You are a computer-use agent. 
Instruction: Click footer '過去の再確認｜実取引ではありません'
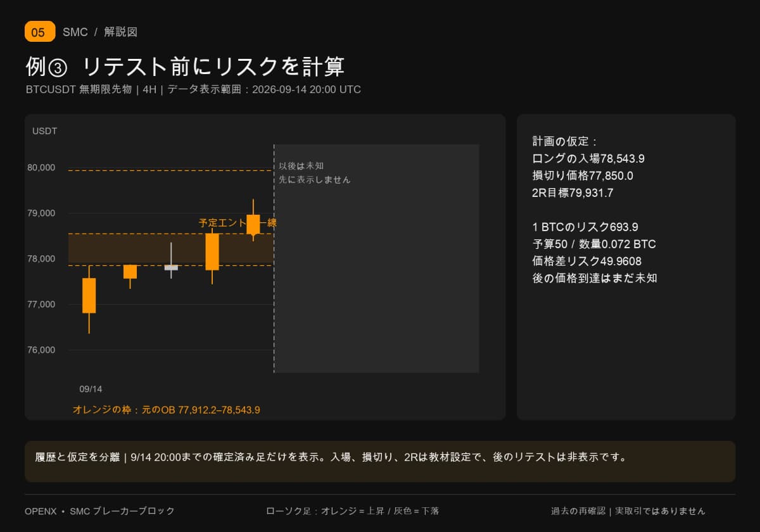(628, 511)
